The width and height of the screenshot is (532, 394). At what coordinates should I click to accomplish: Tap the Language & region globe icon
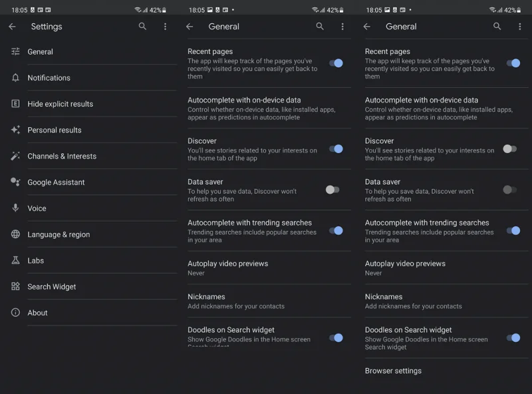15,234
